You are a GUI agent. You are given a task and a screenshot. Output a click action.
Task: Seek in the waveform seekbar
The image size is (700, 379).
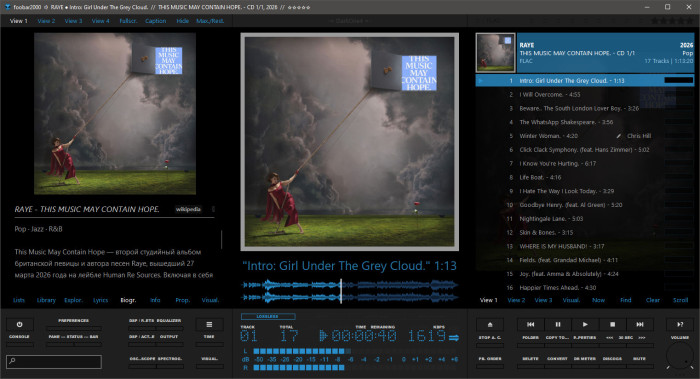coord(350,291)
